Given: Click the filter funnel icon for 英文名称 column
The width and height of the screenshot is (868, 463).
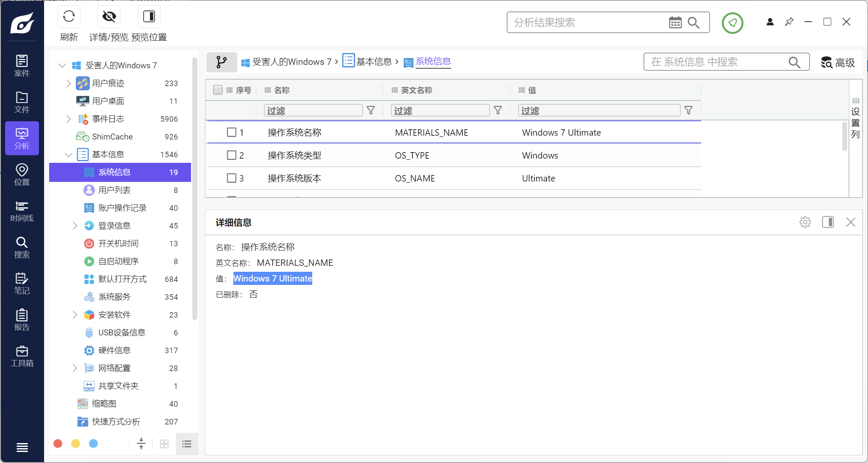Looking at the screenshot, I should tap(498, 111).
